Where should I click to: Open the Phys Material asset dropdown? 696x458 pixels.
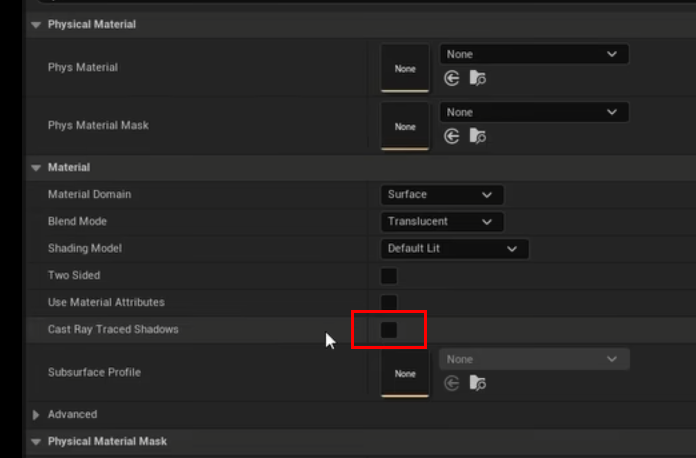coord(534,54)
